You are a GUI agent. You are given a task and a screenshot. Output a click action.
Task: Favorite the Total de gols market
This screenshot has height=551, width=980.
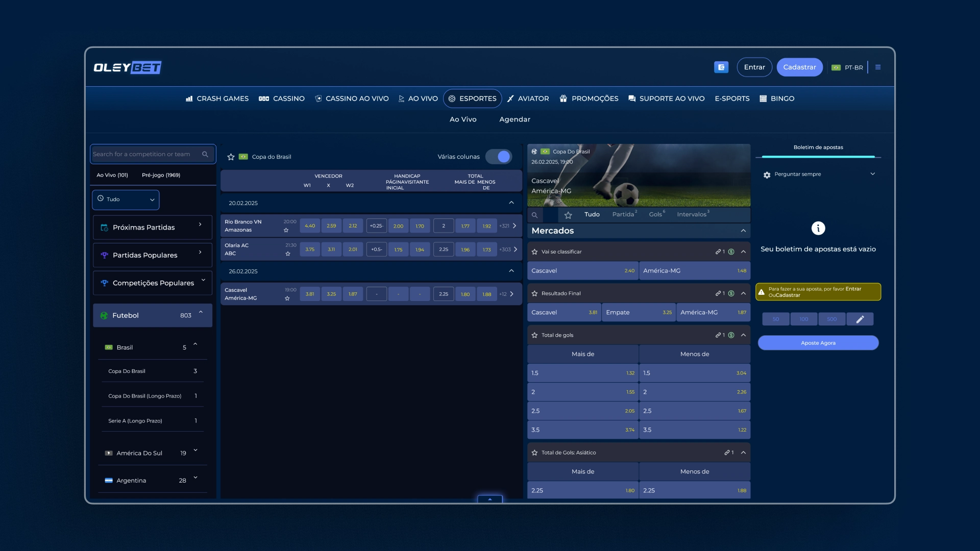pyautogui.click(x=534, y=335)
